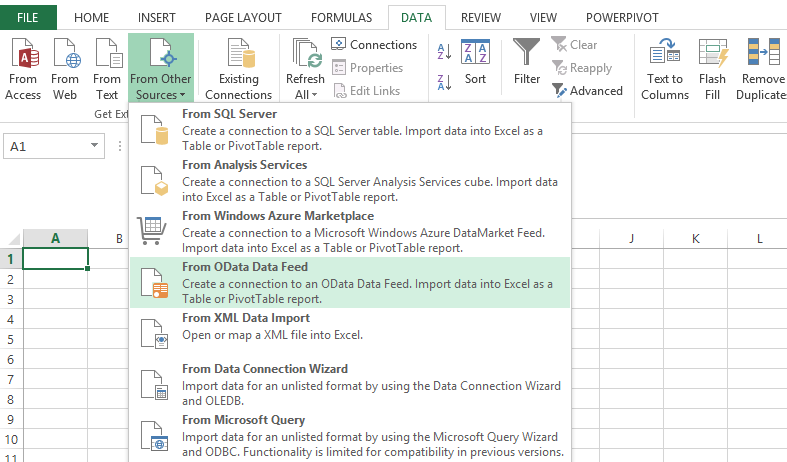Image resolution: width=787 pixels, height=462 pixels.
Task: Select row 2 header
Action: point(11,279)
